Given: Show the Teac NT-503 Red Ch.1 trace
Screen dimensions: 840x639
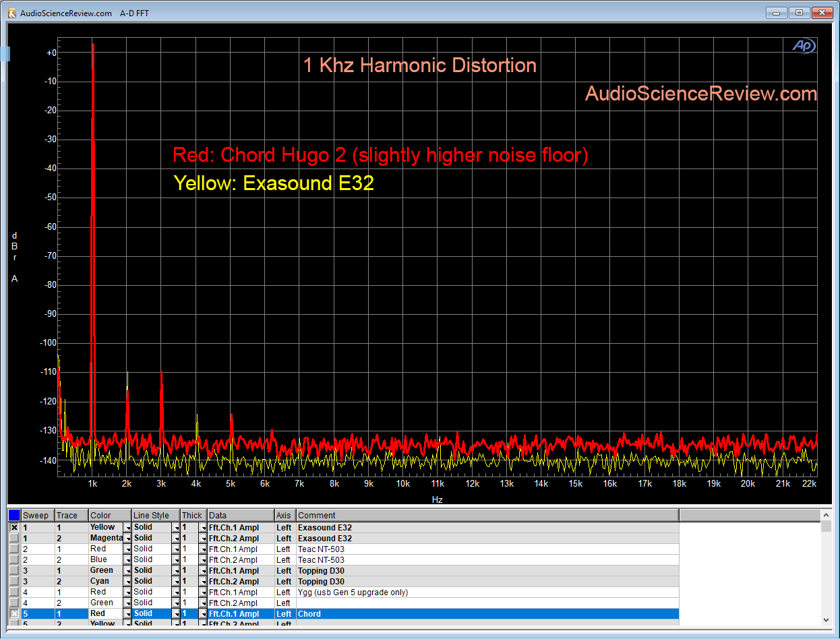Looking at the screenshot, I should pos(14,549).
